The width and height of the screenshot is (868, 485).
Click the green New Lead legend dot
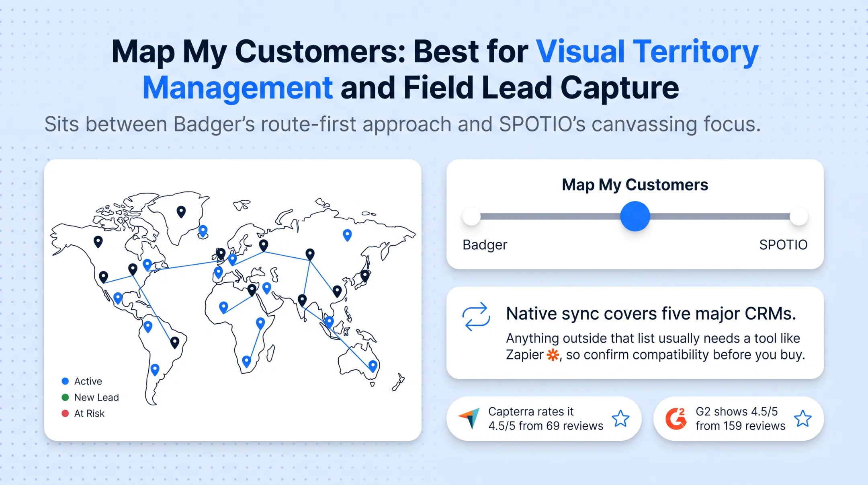pyautogui.click(x=65, y=397)
